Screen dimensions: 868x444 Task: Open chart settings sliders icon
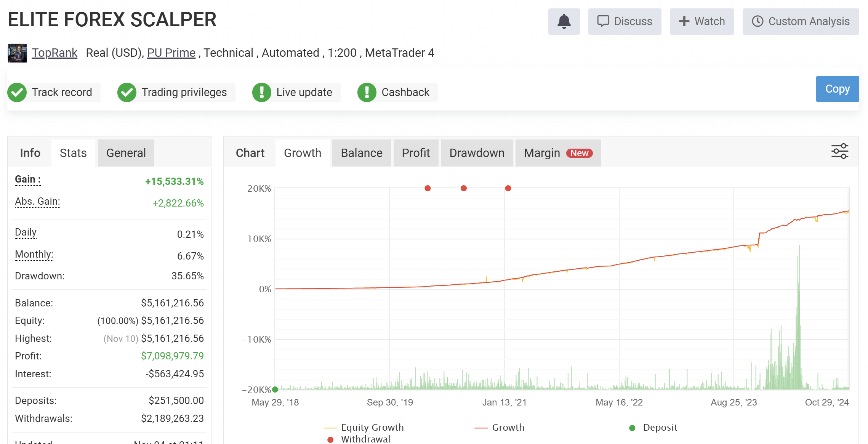coord(839,151)
